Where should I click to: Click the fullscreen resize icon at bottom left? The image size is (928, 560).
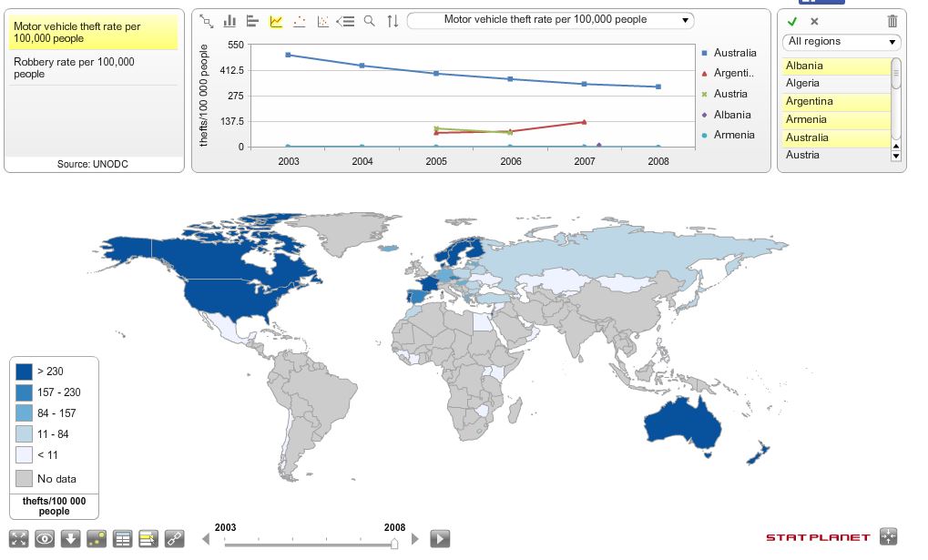(x=17, y=538)
